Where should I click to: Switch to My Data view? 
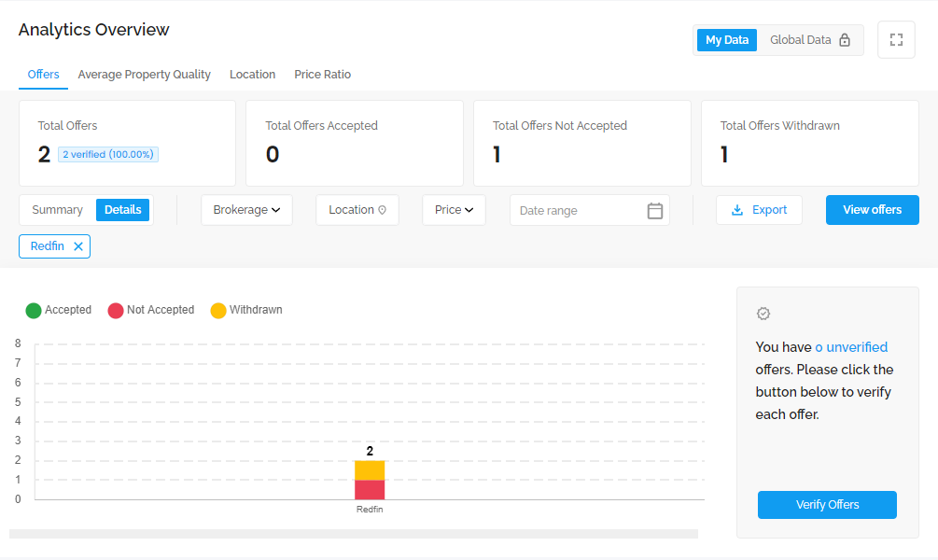[727, 40]
